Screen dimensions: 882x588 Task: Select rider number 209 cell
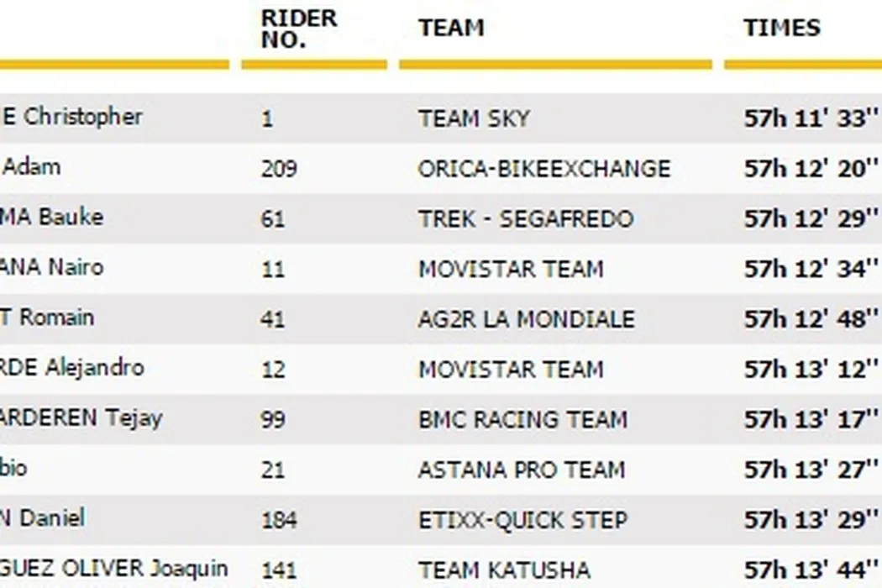278,169
